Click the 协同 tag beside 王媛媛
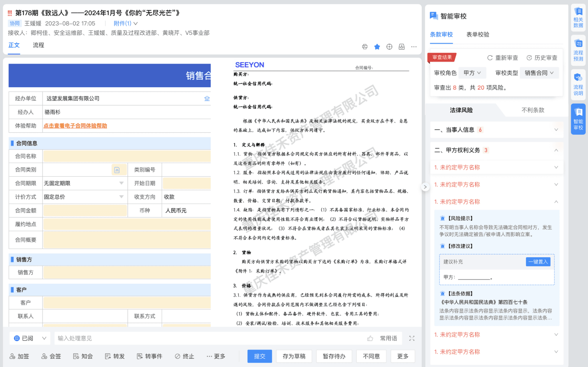The width and height of the screenshot is (588, 367). (15, 23)
